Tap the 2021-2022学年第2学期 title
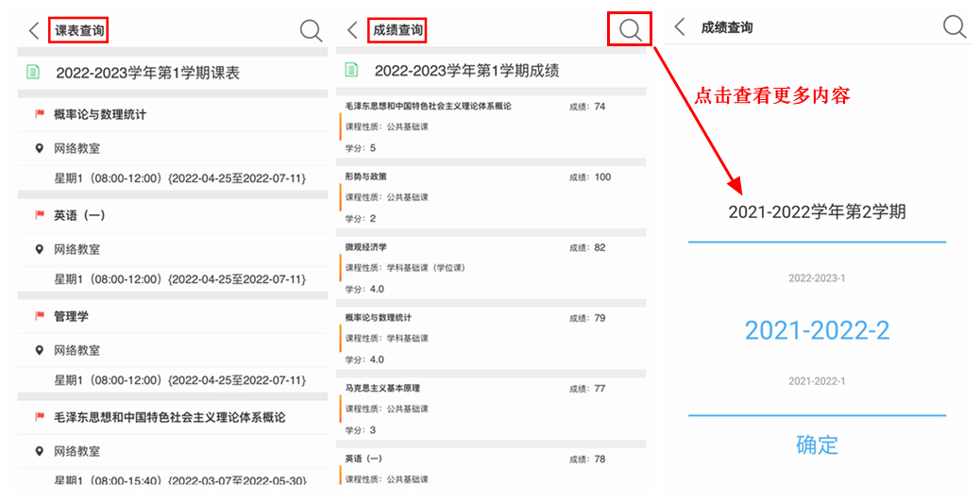 pyautogui.click(x=817, y=212)
